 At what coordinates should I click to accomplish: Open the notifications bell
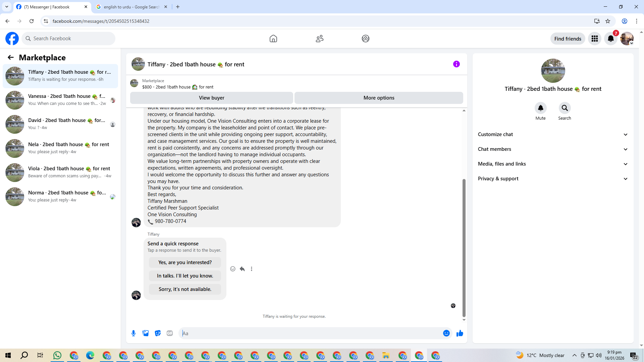pyautogui.click(x=611, y=39)
